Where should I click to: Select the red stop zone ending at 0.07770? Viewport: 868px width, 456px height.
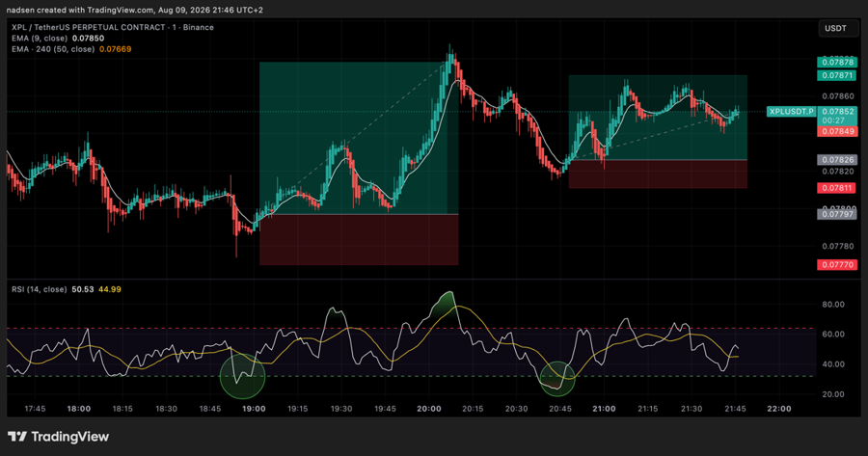(359, 240)
